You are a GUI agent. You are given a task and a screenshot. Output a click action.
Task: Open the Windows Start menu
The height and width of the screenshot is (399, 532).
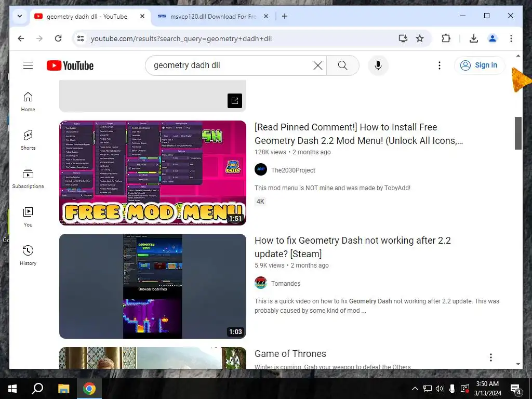[x=12, y=389]
